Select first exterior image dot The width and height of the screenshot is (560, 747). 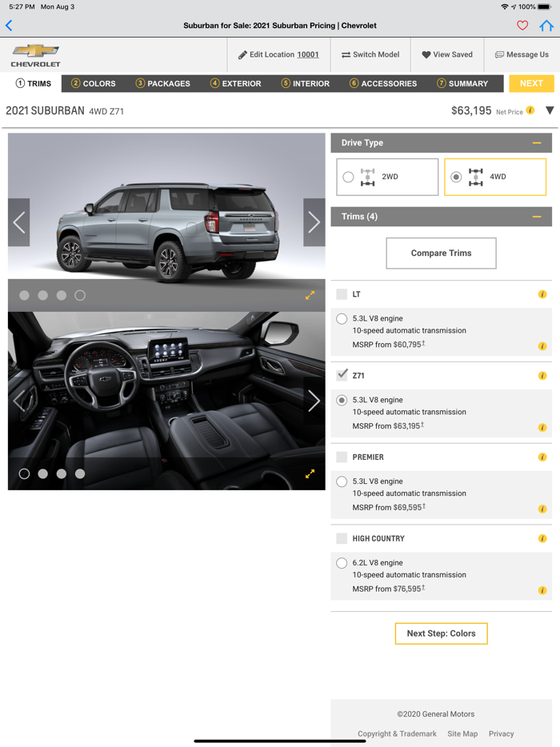[x=24, y=295]
